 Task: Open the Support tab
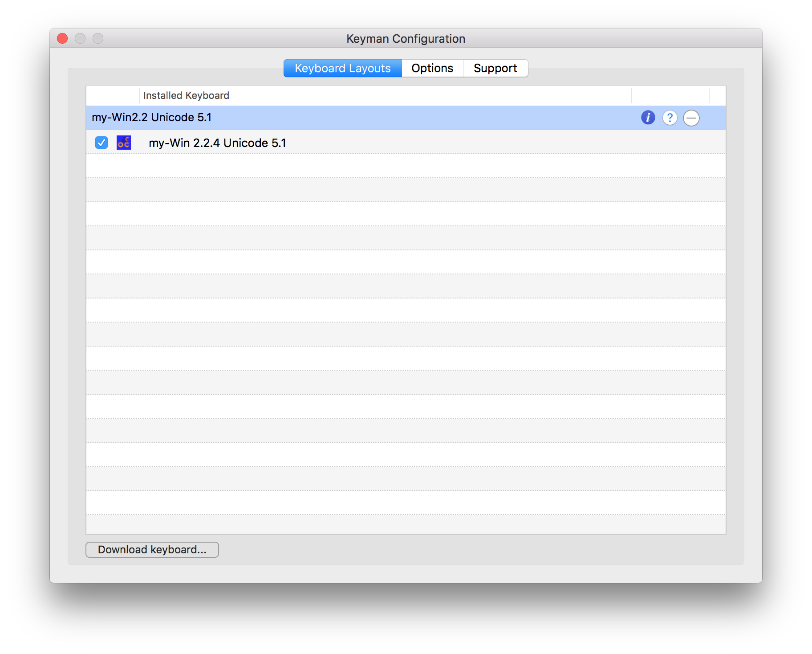pos(495,68)
